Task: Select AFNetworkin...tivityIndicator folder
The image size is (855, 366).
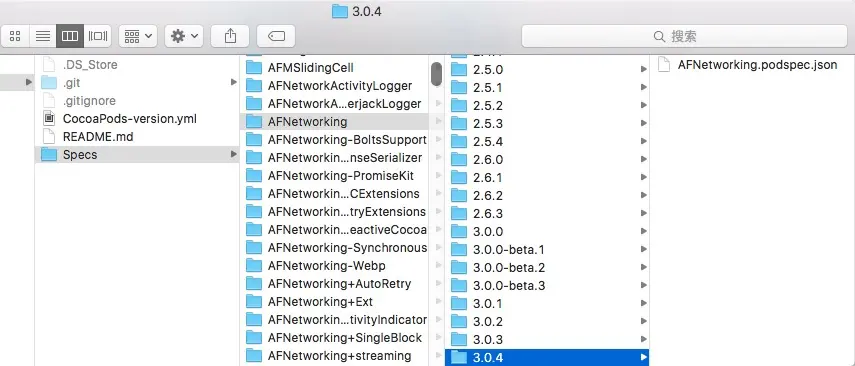Action: pyautogui.click(x=334, y=320)
